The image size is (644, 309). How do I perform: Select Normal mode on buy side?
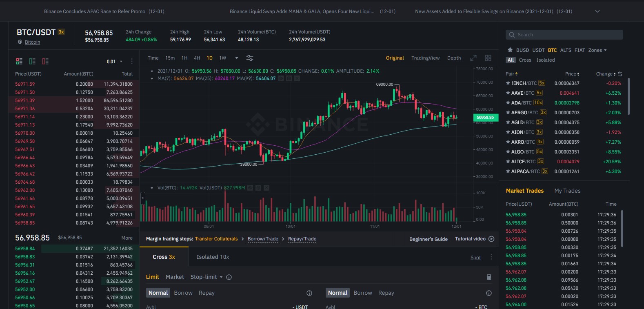coord(158,293)
